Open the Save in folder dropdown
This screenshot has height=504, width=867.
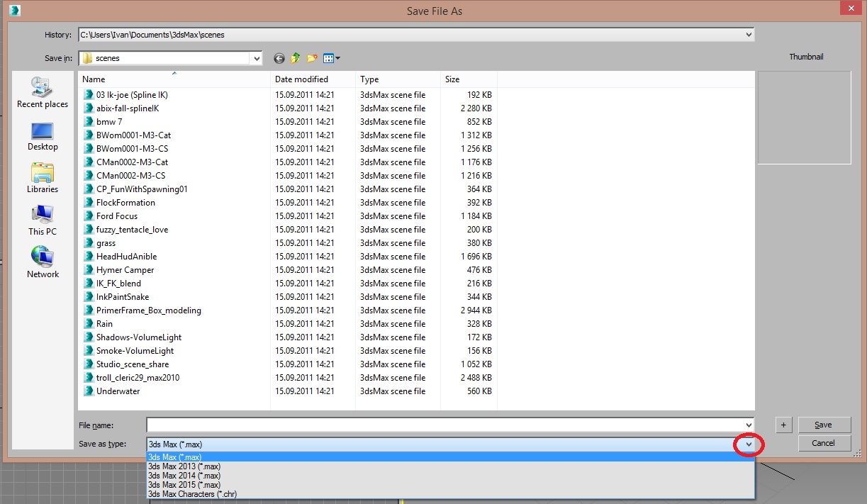click(x=257, y=59)
